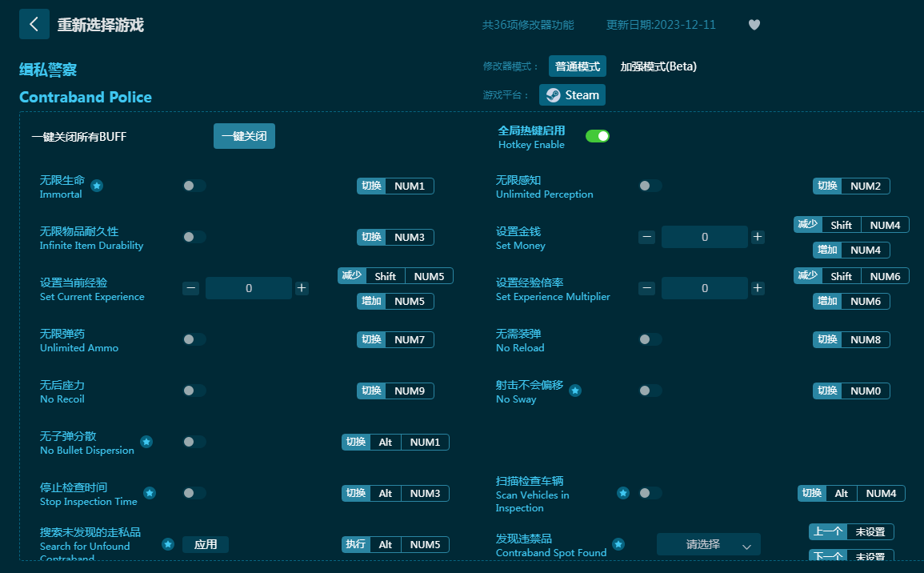Click star badge beside Stop Inspection Time
Screen dimensions: 924x573
pos(150,493)
